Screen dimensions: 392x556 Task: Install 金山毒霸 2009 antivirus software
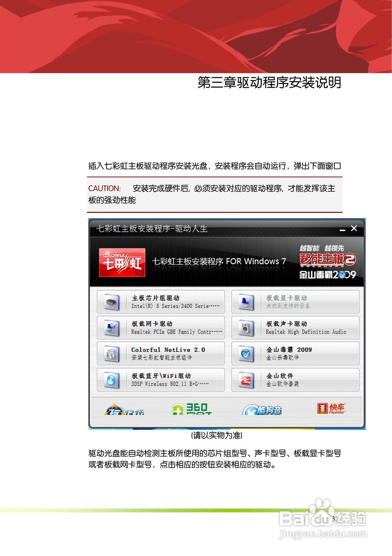(295, 354)
